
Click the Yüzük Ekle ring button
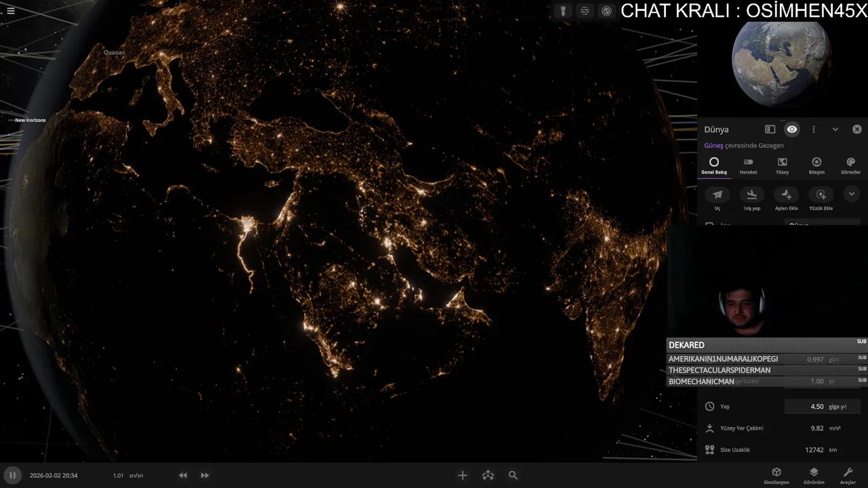[821, 199]
